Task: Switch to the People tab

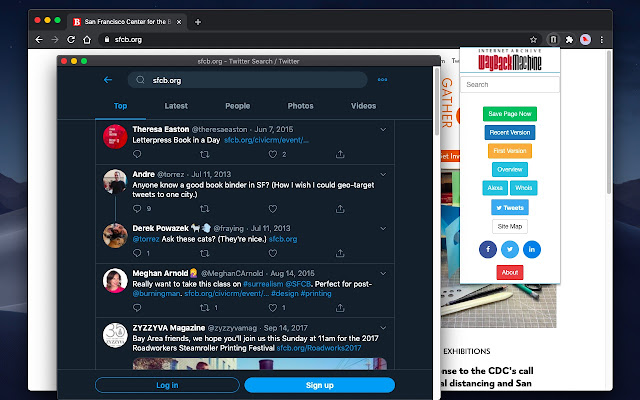Action: coord(238,106)
